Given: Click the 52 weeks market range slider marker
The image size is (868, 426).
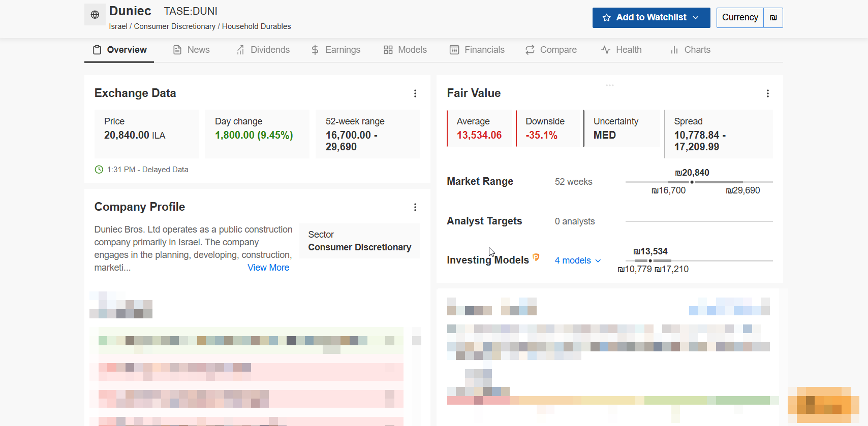Looking at the screenshot, I should pyautogui.click(x=692, y=182).
